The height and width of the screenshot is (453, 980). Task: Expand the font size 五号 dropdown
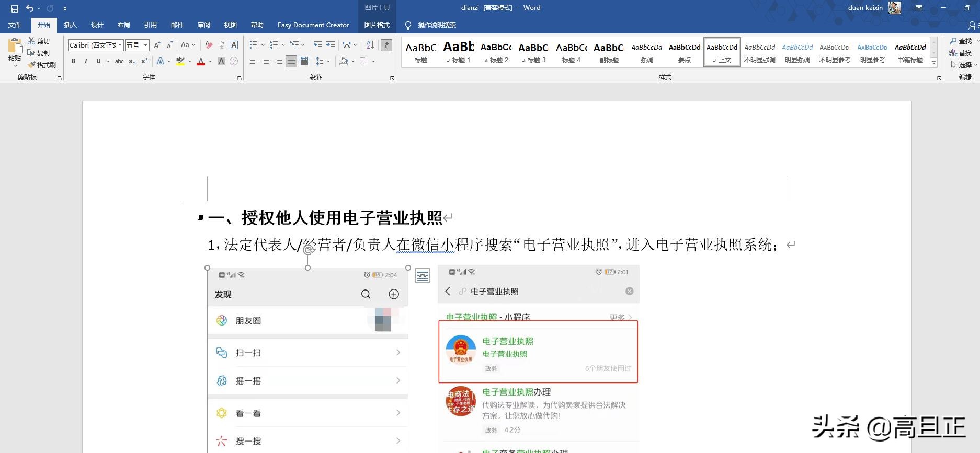pos(146,45)
